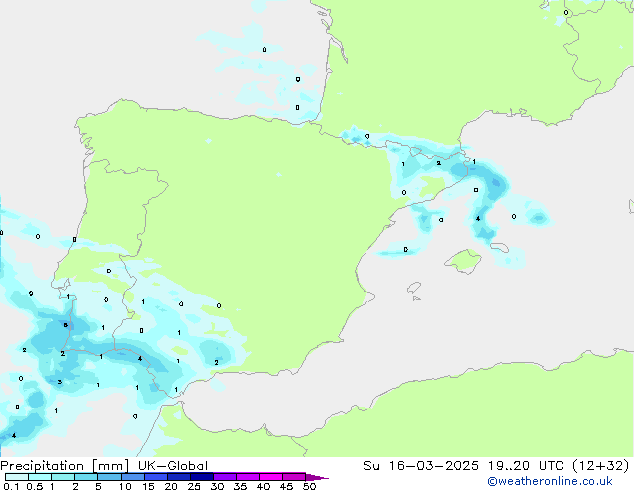Select the 25–30 mm navy legend swatch
This screenshot has height=490, width=634.
click(x=202, y=477)
